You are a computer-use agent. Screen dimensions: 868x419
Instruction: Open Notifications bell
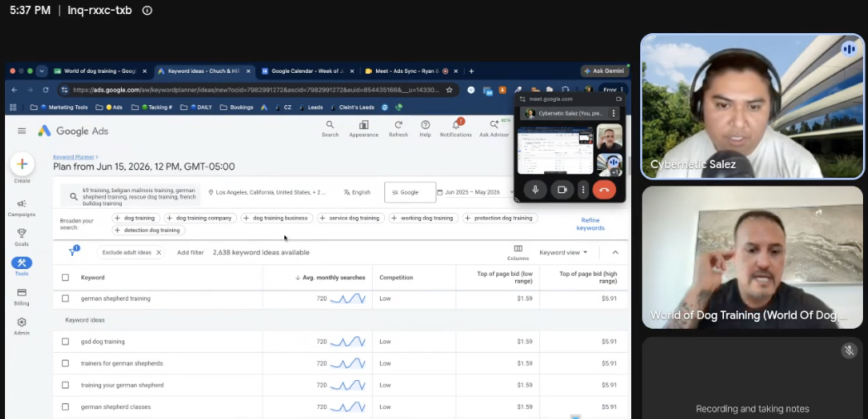coord(456,128)
